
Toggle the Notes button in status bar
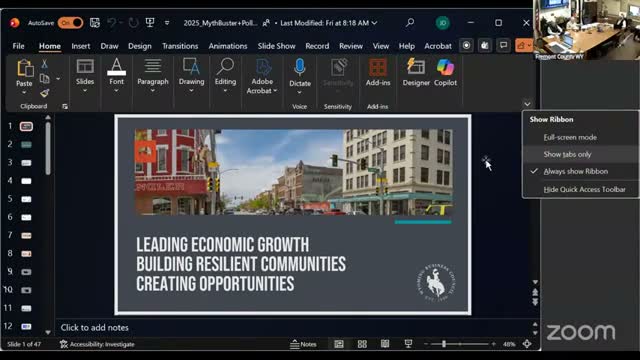coord(303,344)
